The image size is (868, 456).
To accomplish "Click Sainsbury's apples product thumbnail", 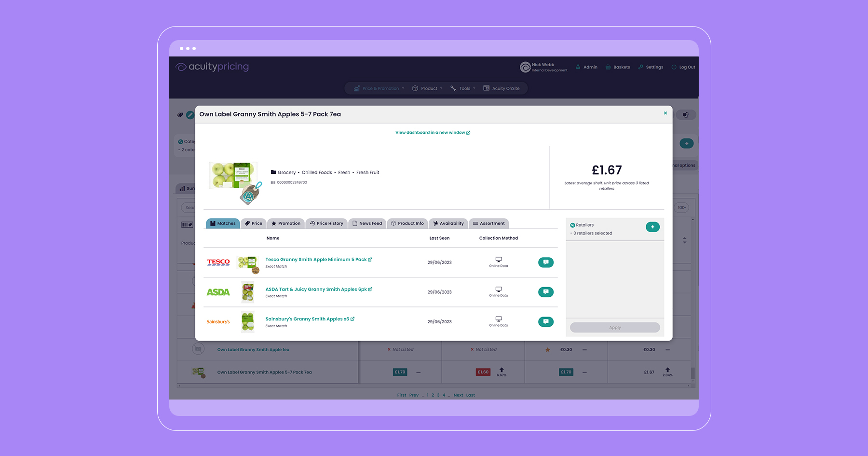I will (248, 322).
